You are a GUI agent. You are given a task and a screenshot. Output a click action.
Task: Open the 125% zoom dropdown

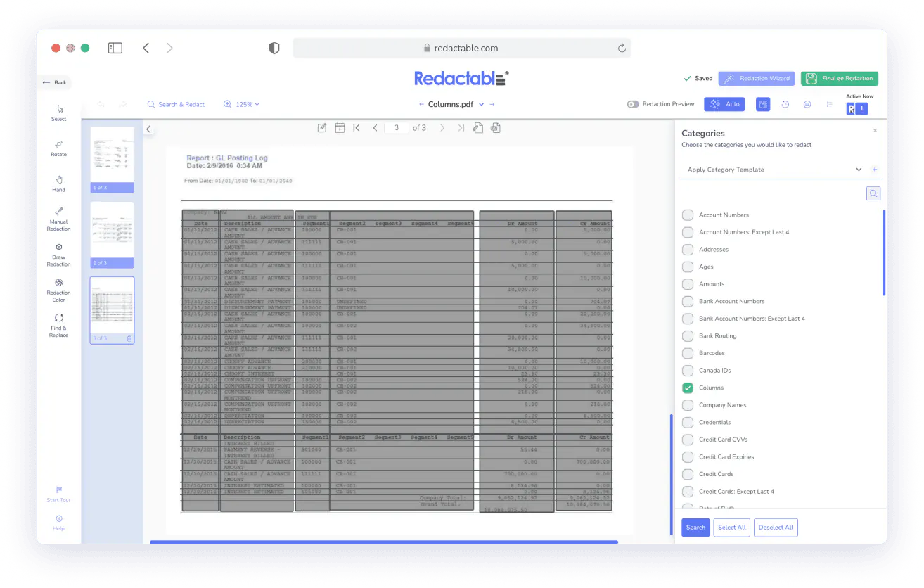(x=241, y=104)
